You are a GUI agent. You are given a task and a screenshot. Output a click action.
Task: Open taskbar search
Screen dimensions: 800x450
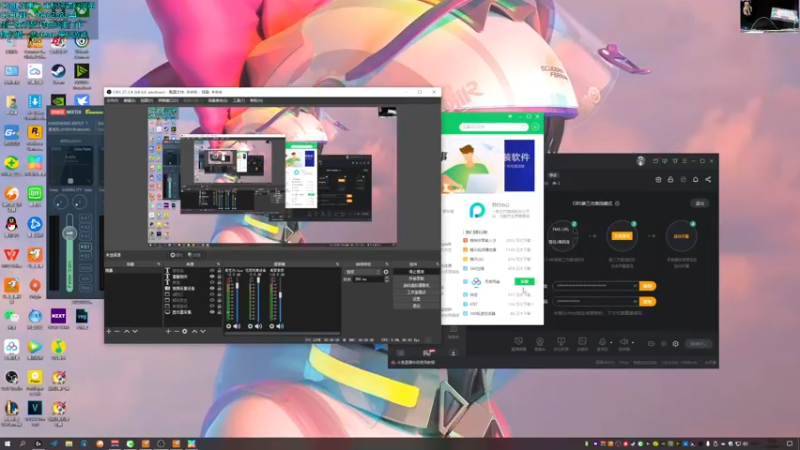pyautogui.click(x=22, y=444)
